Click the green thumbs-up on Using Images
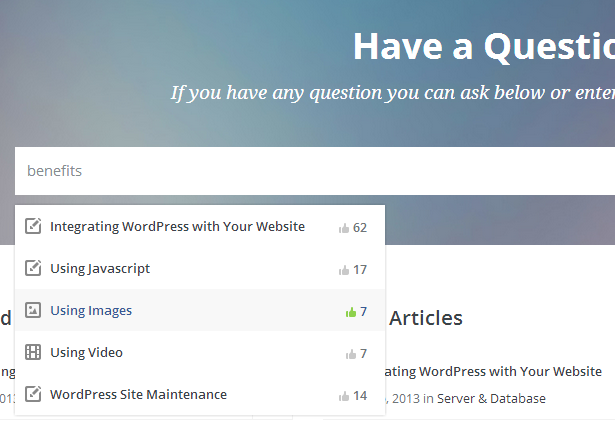 click(351, 312)
